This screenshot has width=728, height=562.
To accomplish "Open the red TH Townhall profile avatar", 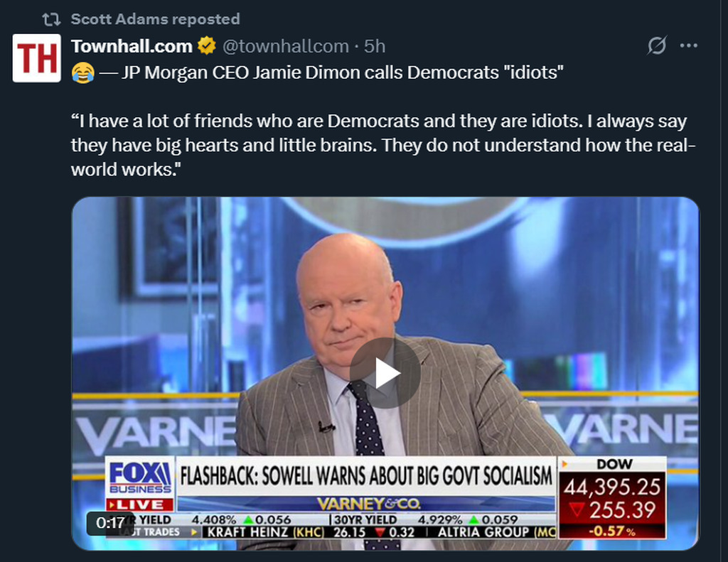I will click(x=37, y=58).
